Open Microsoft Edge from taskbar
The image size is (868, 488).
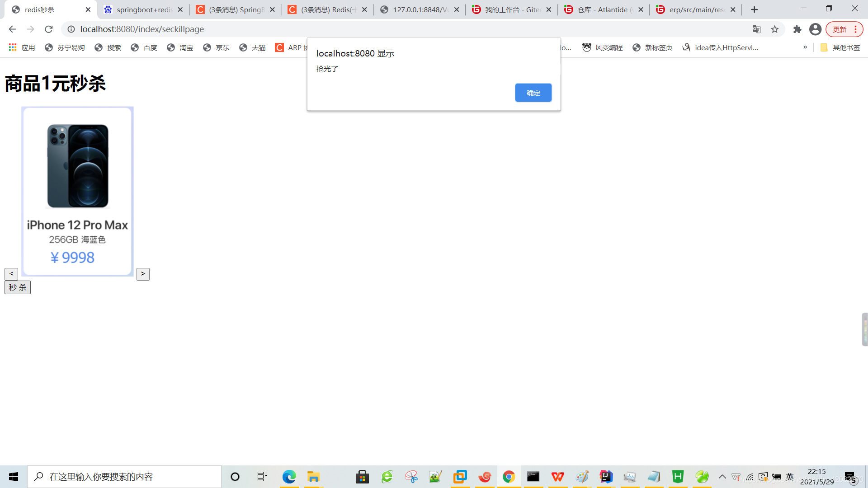289,477
